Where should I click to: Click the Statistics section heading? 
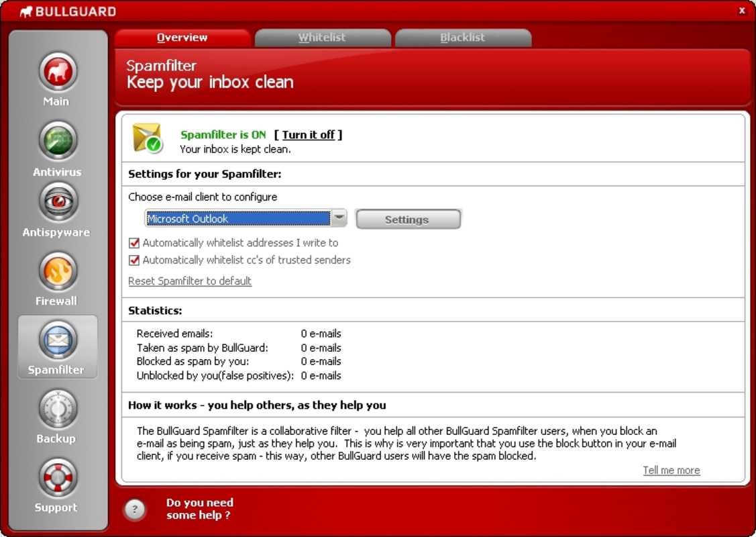coord(155,310)
